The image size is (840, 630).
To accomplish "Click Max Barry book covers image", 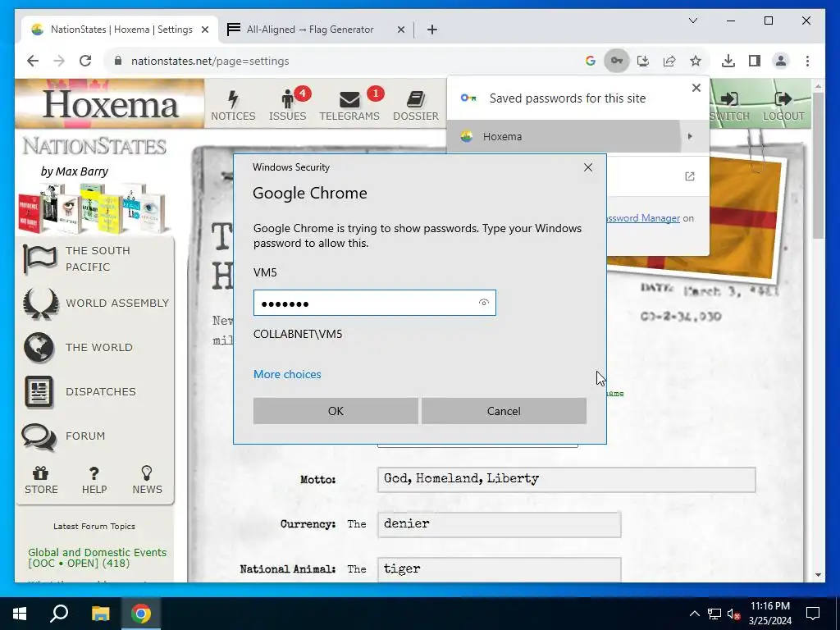I will pyautogui.click(x=93, y=208).
